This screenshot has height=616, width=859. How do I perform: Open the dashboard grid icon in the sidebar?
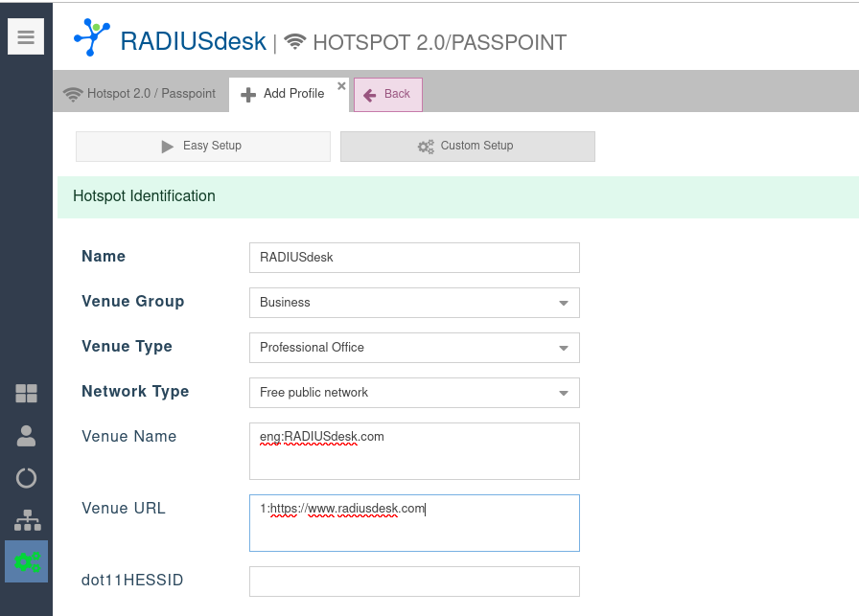[26, 393]
